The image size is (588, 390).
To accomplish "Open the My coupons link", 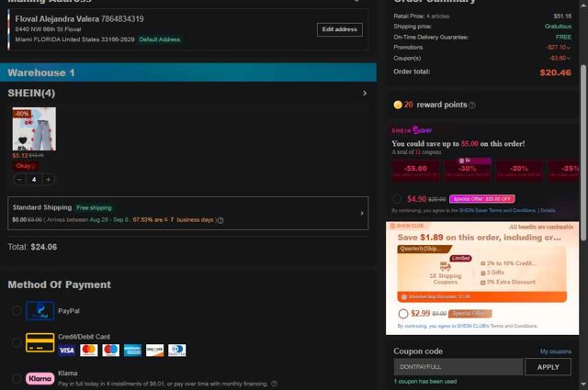I will tap(555, 351).
